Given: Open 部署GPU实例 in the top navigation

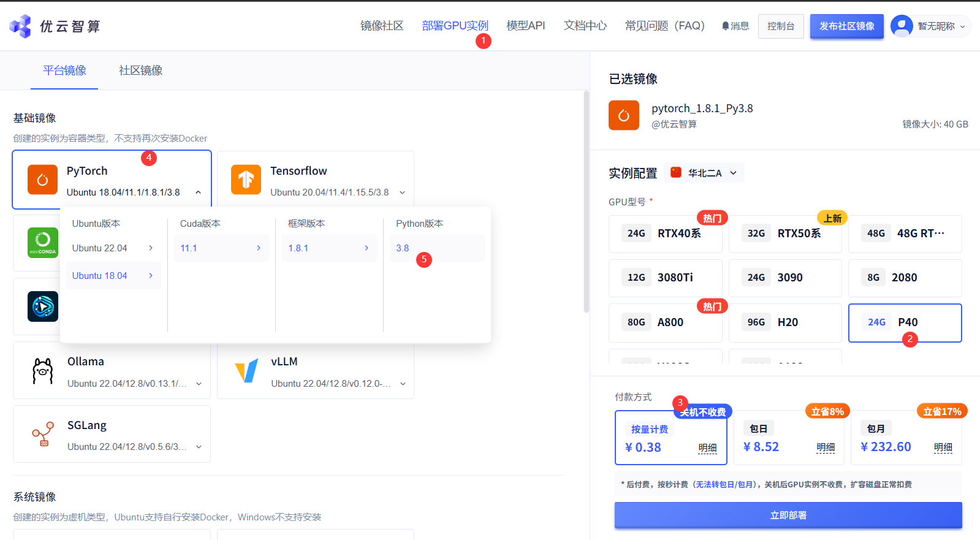Looking at the screenshot, I should click(x=455, y=26).
